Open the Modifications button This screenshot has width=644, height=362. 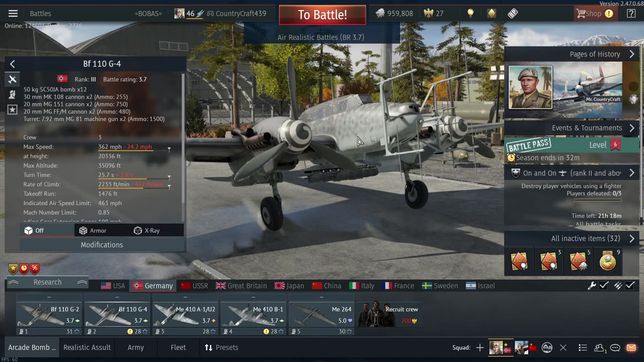click(x=102, y=245)
